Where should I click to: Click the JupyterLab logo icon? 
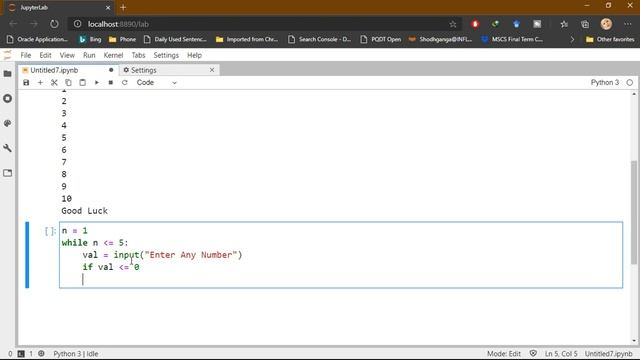click(7, 55)
